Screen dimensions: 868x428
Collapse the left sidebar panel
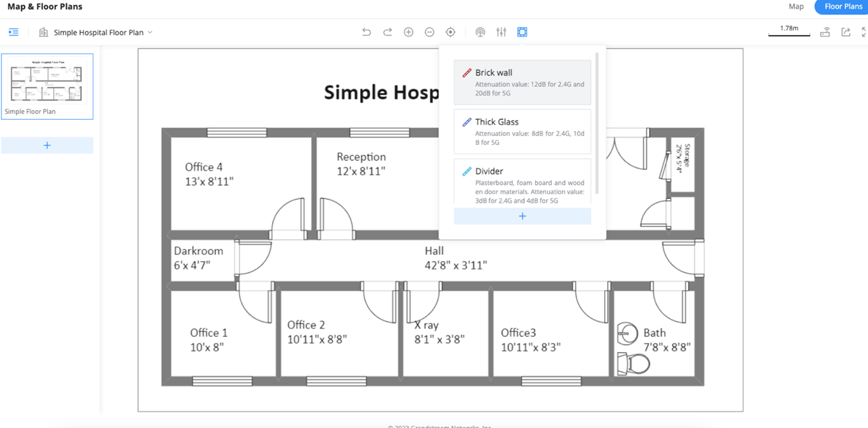coord(13,32)
